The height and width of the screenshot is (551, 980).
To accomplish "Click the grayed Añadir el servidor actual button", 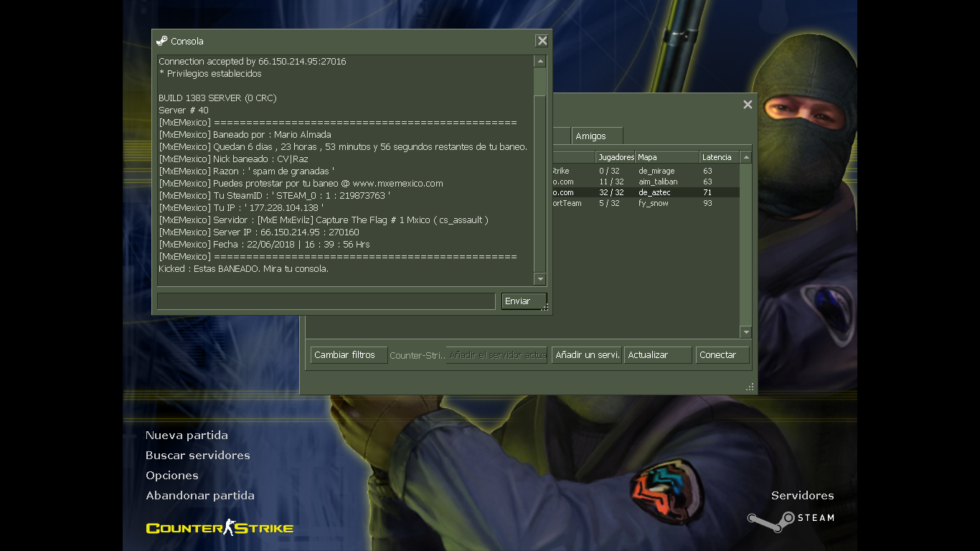I will pos(496,355).
